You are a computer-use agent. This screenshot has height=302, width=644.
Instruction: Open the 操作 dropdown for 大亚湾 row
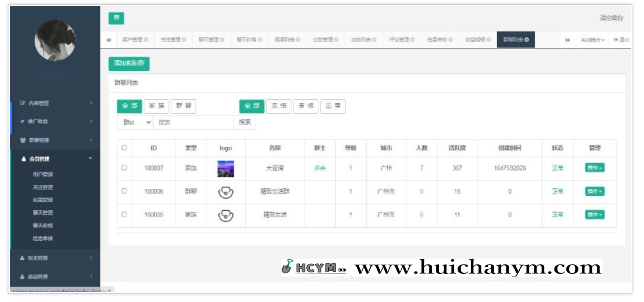[594, 168]
